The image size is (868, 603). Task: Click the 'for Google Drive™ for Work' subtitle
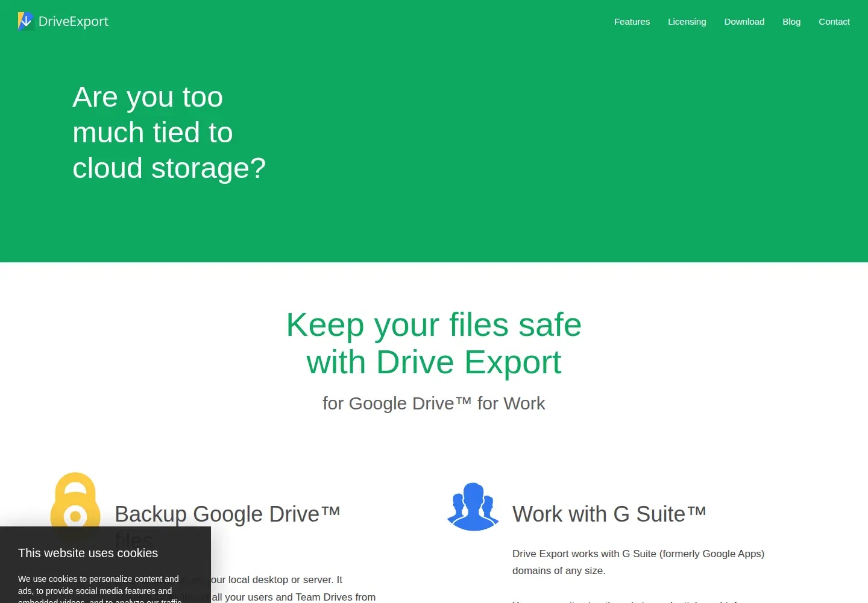coord(434,403)
